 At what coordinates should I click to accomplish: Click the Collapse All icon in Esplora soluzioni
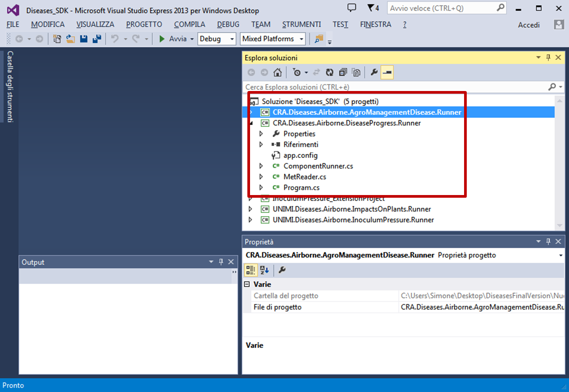coord(343,72)
